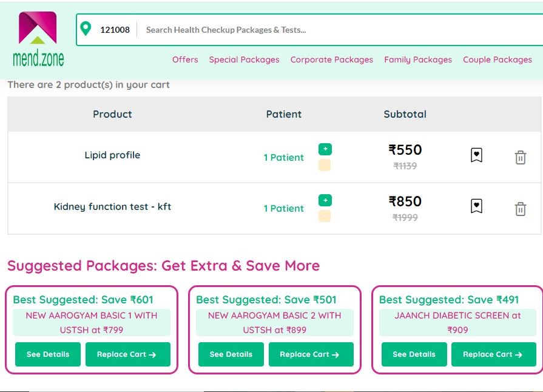This screenshot has width=543, height=392.
Task: Add a patient to Kidney function test
Action: pyautogui.click(x=325, y=200)
